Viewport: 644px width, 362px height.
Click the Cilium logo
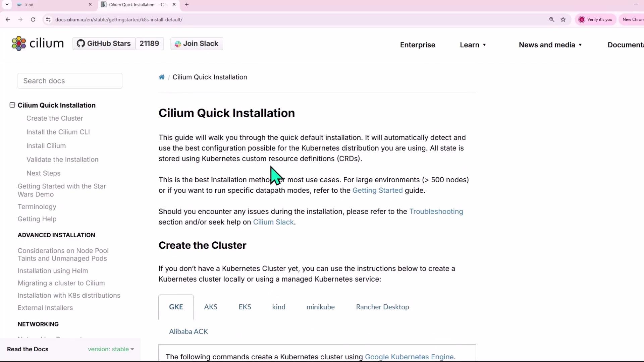pos(37,44)
